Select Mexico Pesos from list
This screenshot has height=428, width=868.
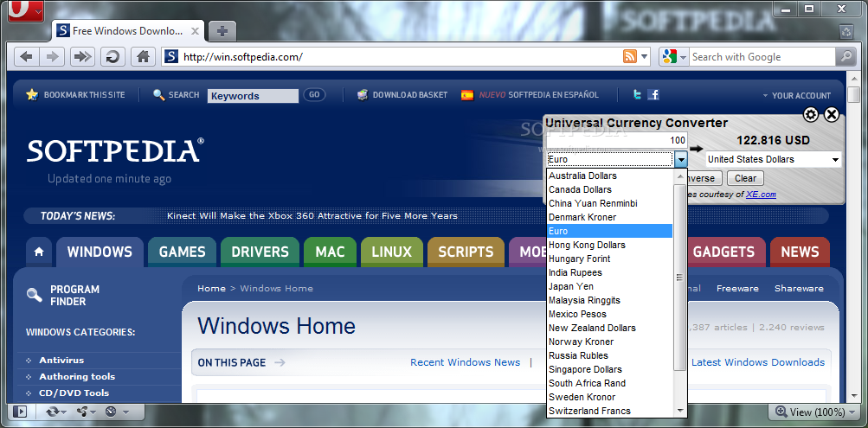pos(609,314)
